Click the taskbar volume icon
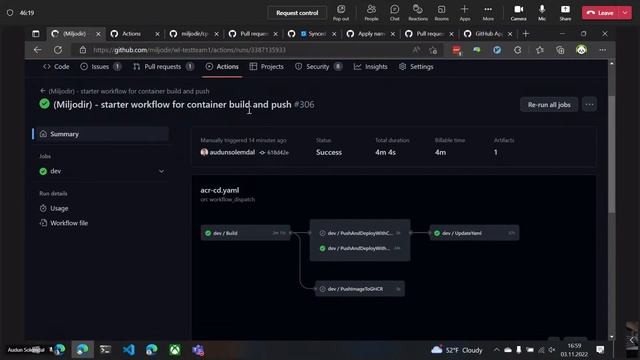Viewport: 640px width, 360px height. 551,350
